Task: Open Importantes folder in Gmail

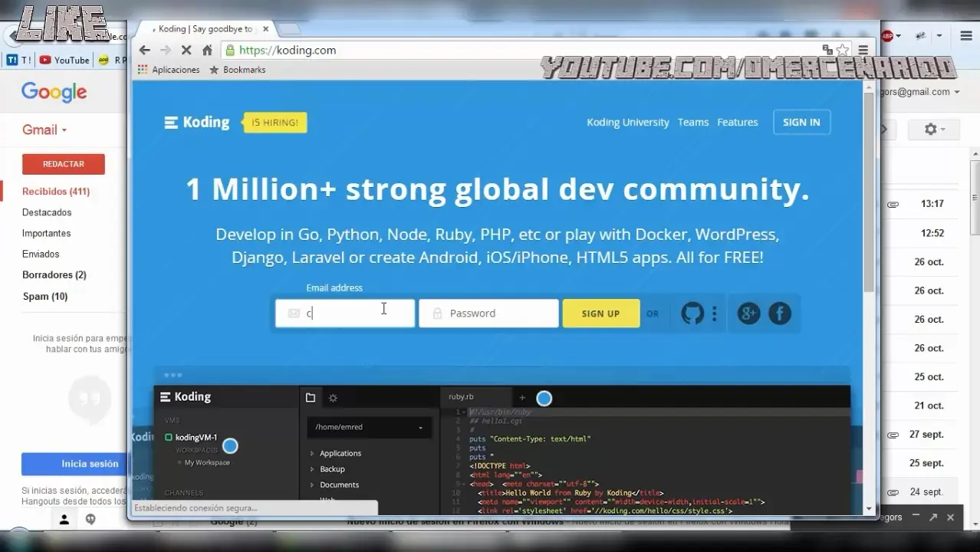Action: pyautogui.click(x=46, y=233)
